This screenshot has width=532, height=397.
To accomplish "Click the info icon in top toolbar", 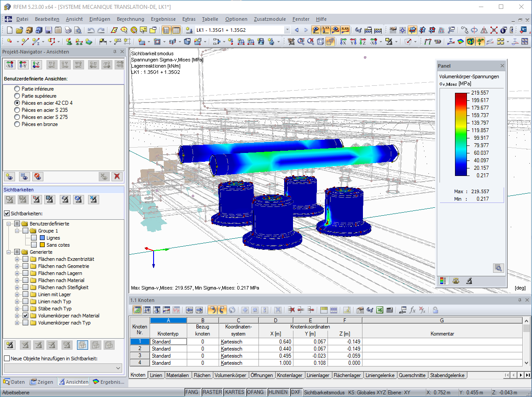I will click(503, 30).
